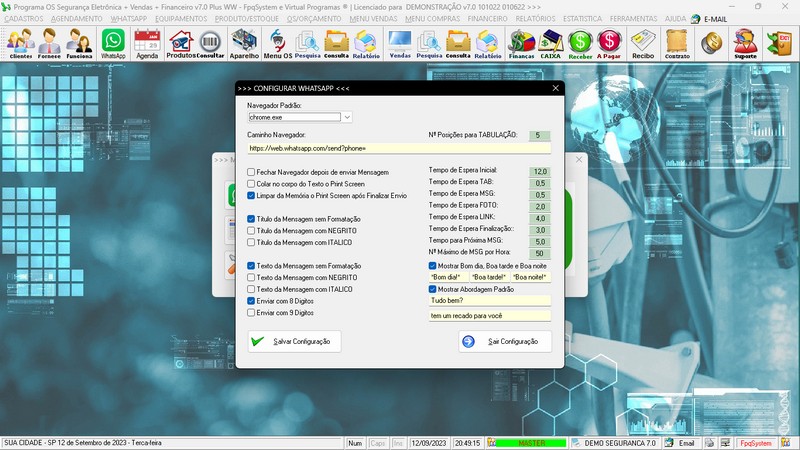Open the Recibo receipt icon

(x=643, y=44)
